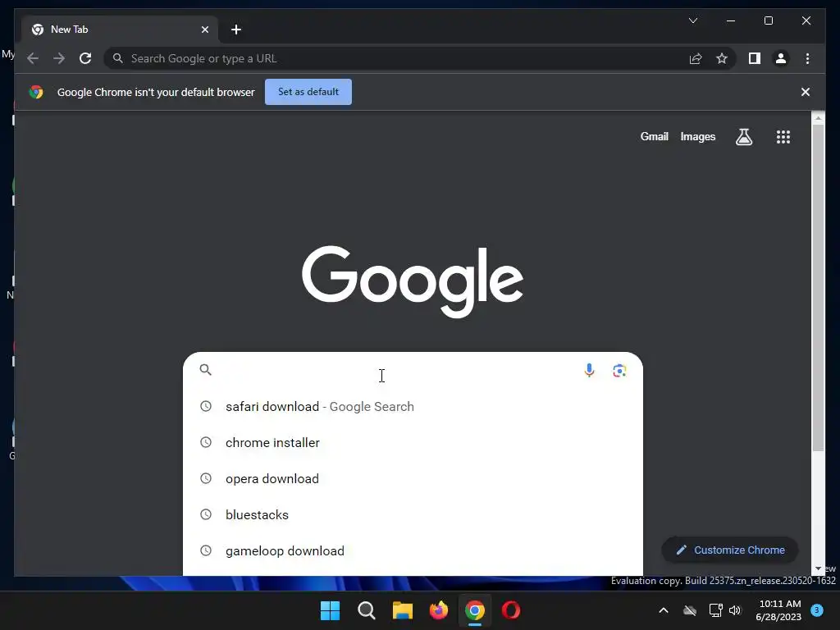The width and height of the screenshot is (840, 630).
Task: Open the clock and date flyout
Action: pyautogui.click(x=778, y=610)
